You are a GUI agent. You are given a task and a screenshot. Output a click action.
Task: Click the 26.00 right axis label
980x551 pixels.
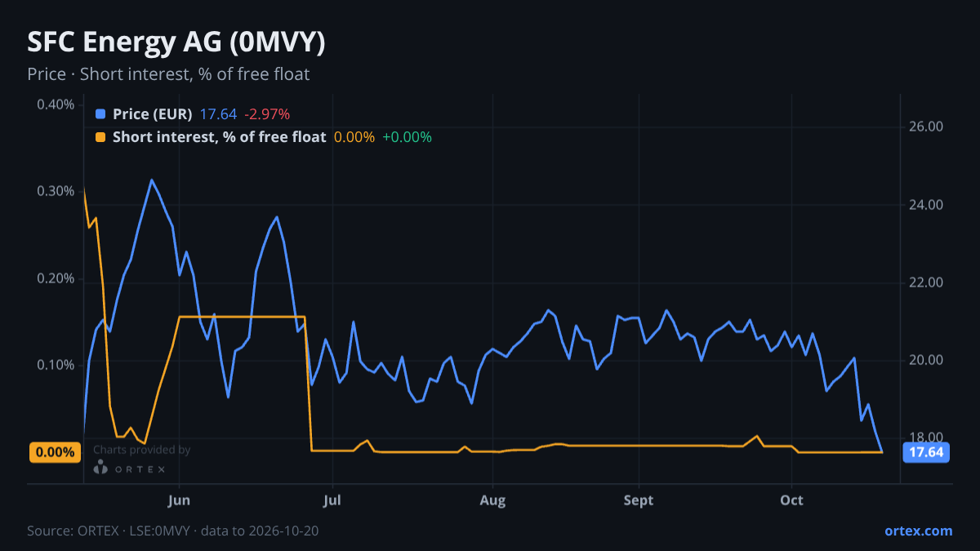point(926,127)
